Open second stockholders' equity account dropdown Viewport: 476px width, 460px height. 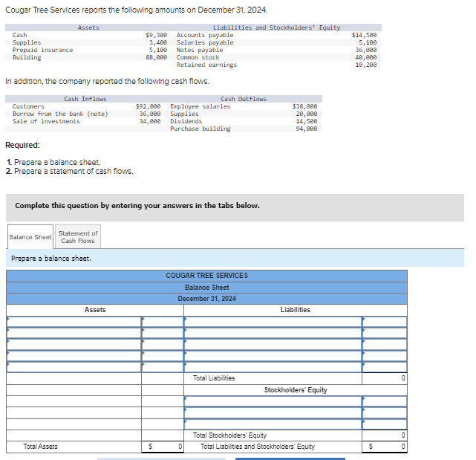pos(273,413)
